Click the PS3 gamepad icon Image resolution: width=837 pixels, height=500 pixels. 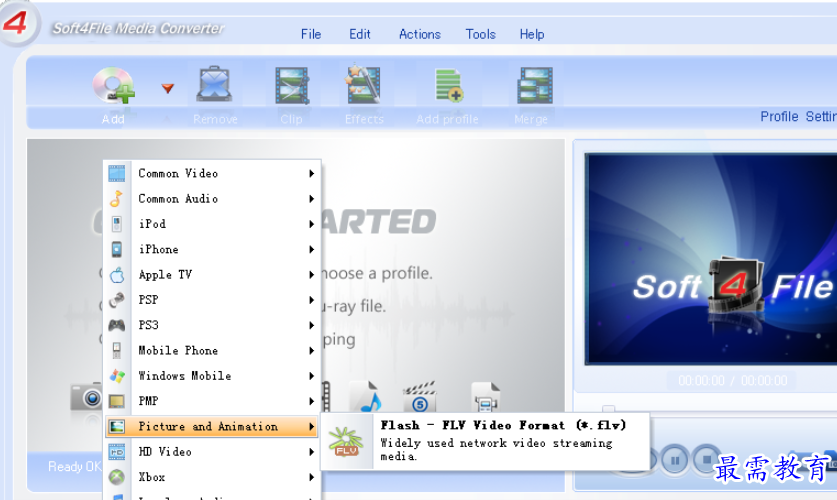(116, 325)
